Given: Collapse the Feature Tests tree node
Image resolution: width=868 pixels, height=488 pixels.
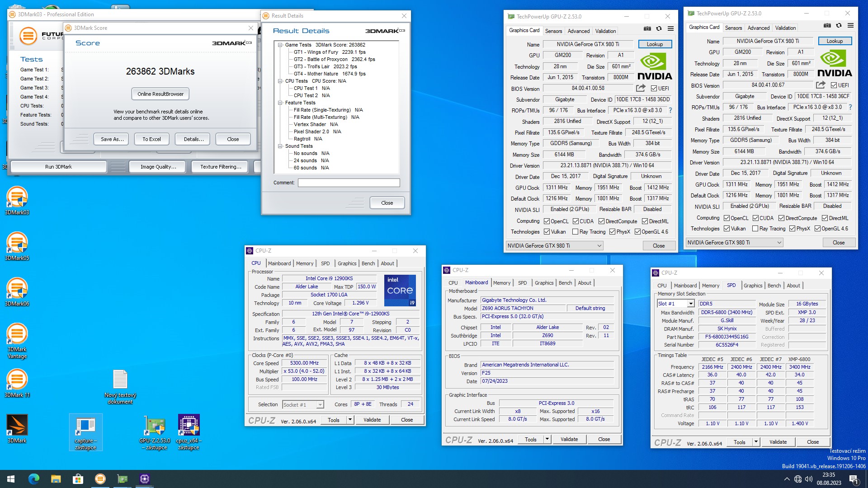Looking at the screenshot, I should coord(280,103).
